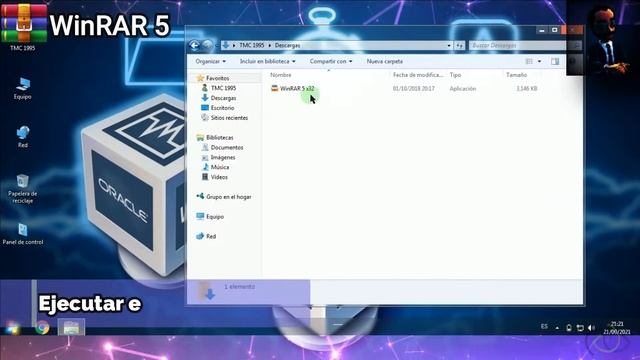This screenshot has height=360, width=640.
Task: Launch Chrome from the taskbar
Action: (42, 327)
